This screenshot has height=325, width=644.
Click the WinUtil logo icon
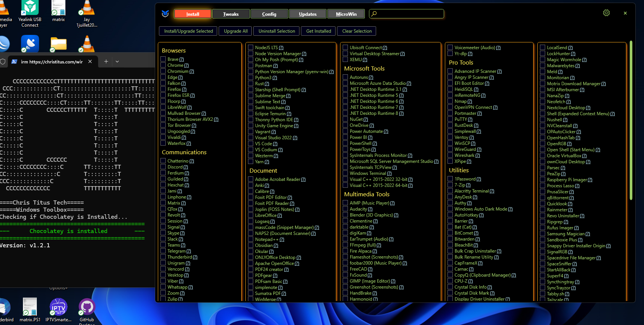pos(165,14)
